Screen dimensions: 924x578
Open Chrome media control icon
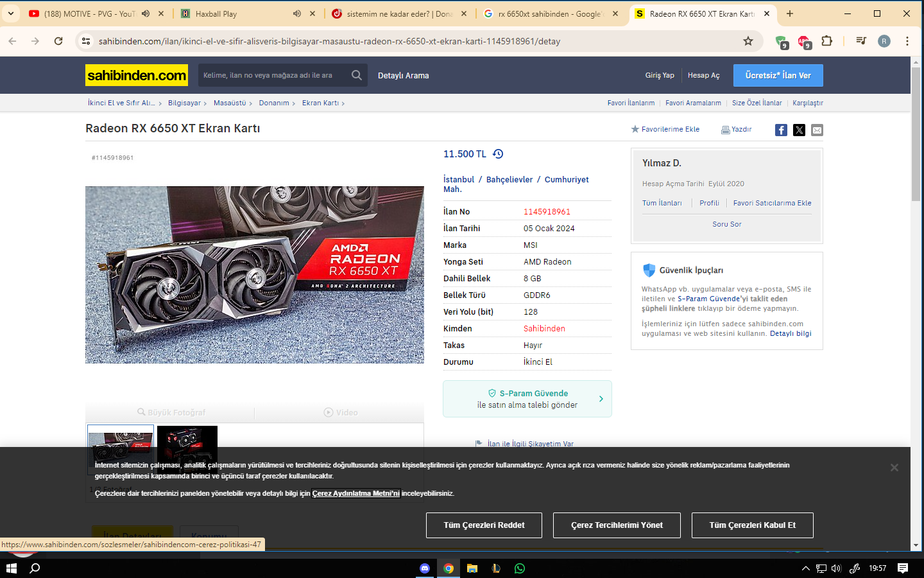[x=861, y=41]
